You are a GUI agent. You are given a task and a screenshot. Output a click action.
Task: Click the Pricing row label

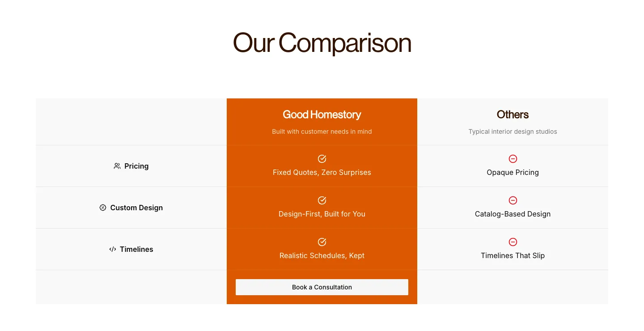pyautogui.click(x=136, y=166)
